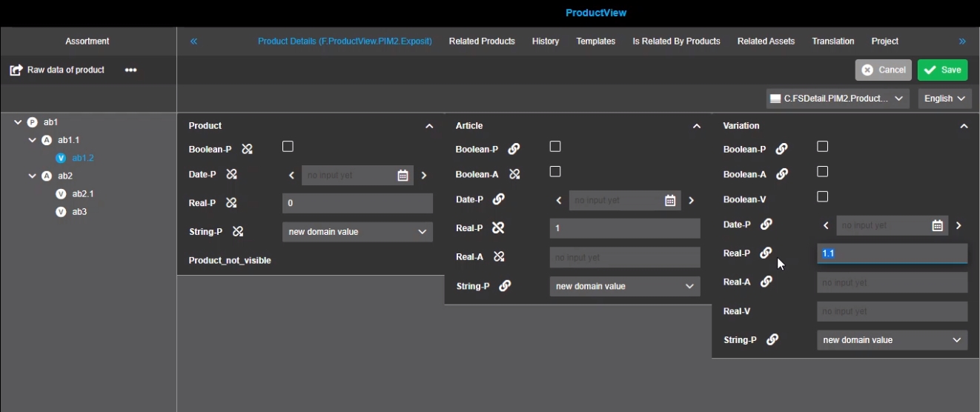Select the ab2.1 variation in tree
Screen dimensions: 980x412
[x=82, y=194]
